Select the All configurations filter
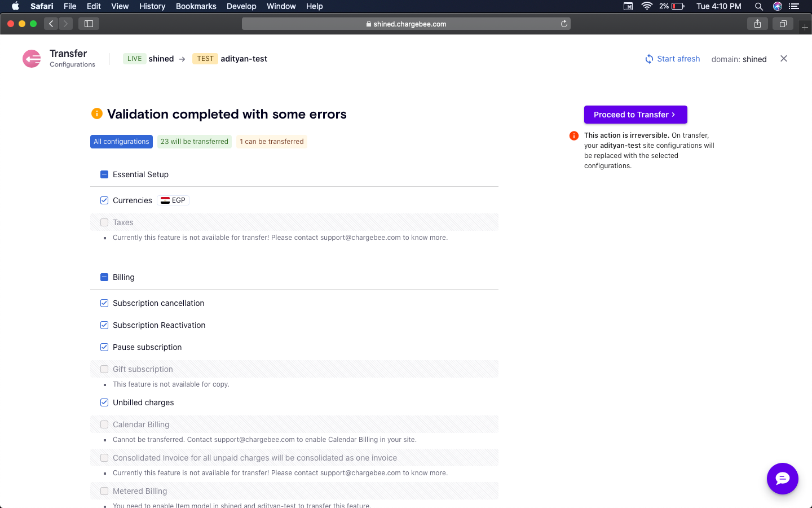812x508 pixels. point(121,142)
